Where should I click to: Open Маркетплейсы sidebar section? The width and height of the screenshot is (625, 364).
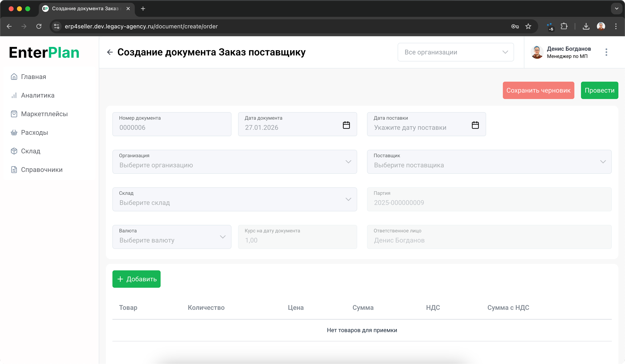pos(44,114)
